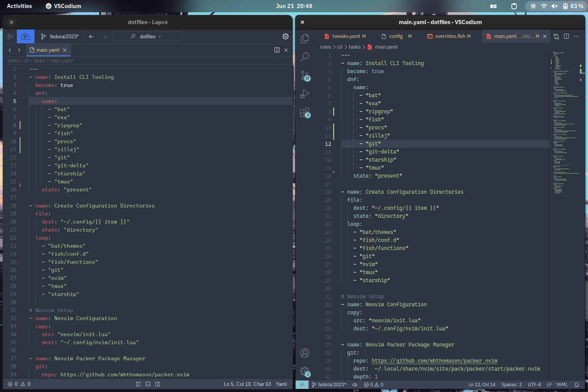The height and width of the screenshot is (392, 588).
Task: Click tasks breadcrumb in VSCodium
Action: point(354,47)
